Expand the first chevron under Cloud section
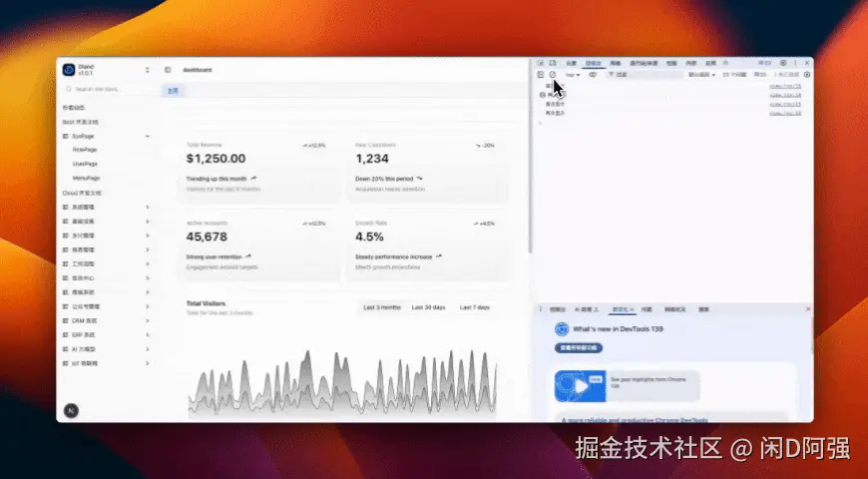This screenshot has width=868, height=479. (148, 208)
